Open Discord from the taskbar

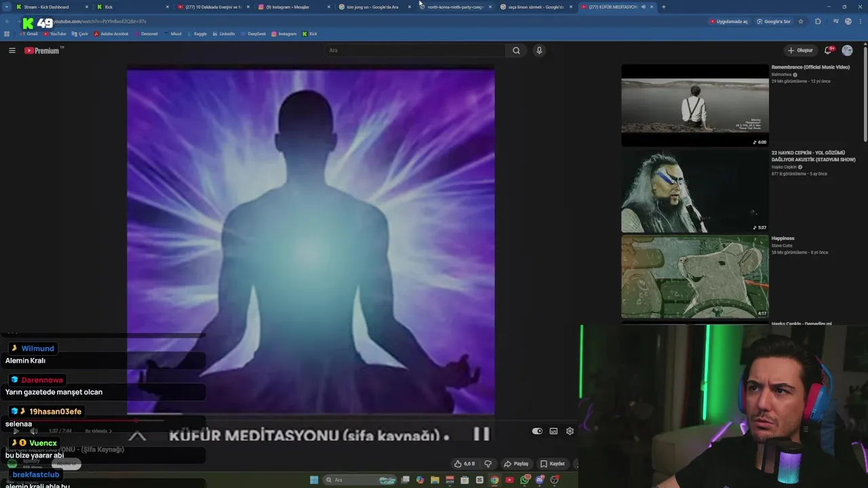pos(540,480)
